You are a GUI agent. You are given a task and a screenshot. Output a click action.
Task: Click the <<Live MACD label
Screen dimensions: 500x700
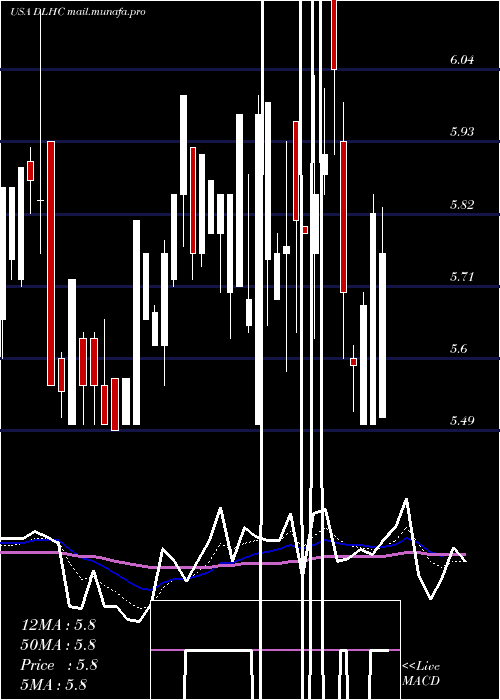click(421, 674)
